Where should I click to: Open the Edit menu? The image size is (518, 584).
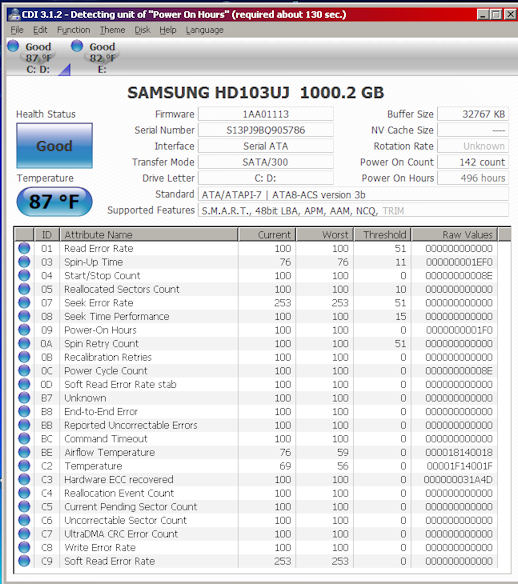pos(40,30)
